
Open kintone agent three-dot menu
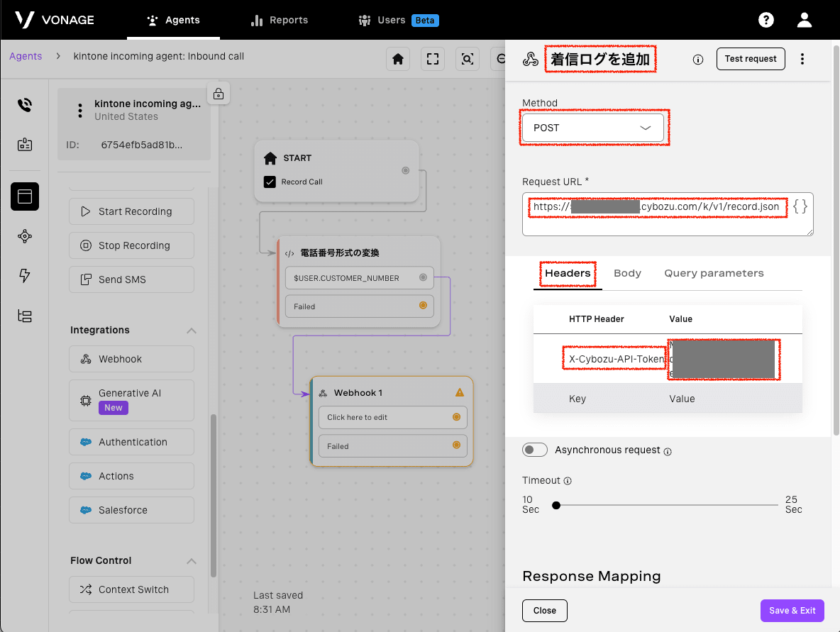80,111
